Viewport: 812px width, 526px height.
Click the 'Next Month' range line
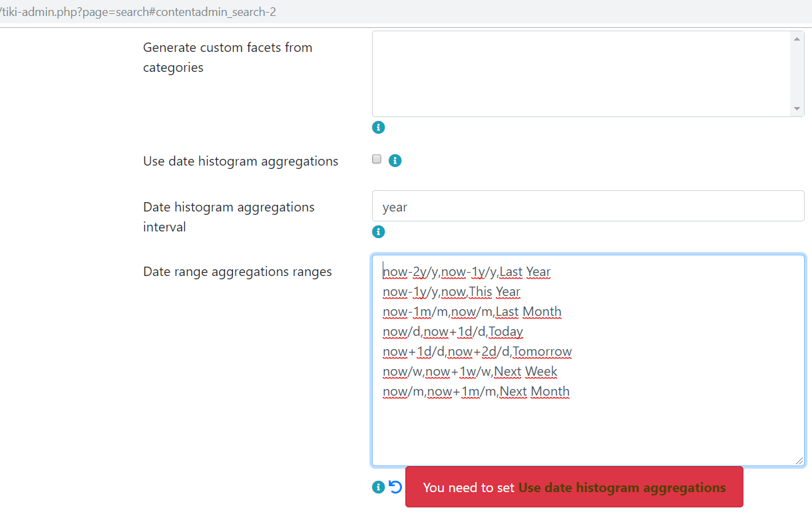pos(476,391)
